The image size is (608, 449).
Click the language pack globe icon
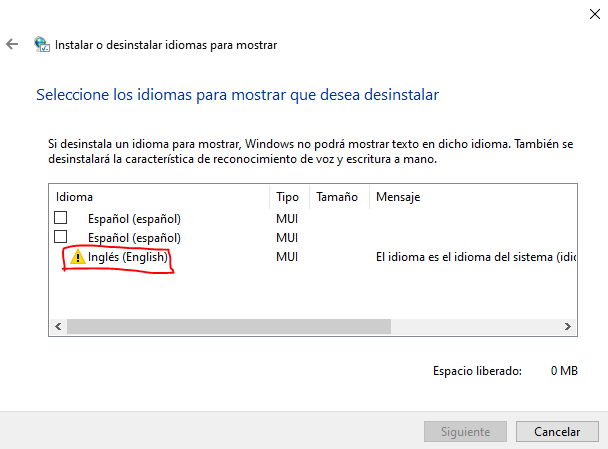[x=42, y=45]
